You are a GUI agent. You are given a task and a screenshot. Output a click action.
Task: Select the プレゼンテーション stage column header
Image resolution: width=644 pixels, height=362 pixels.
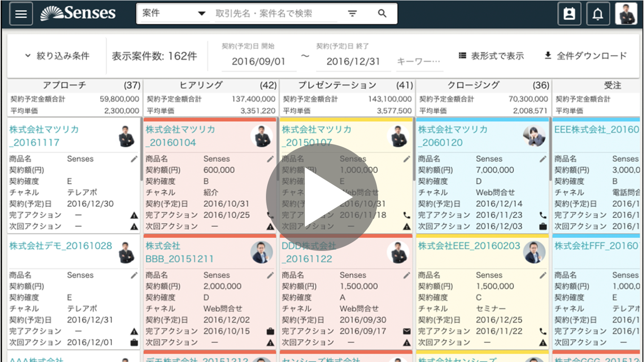(347, 85)
